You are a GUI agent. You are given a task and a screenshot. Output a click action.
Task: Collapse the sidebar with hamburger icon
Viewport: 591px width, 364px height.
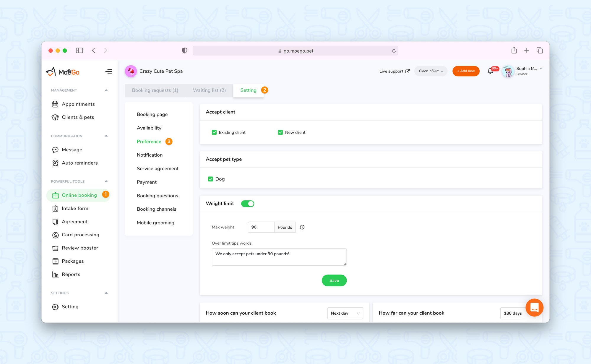pos(108,71)
